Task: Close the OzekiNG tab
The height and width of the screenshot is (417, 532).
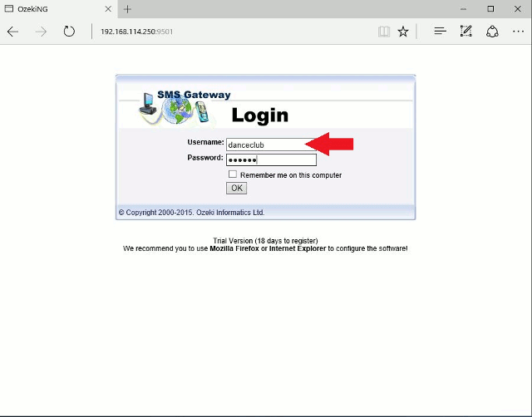Action: tap(108, 9)
